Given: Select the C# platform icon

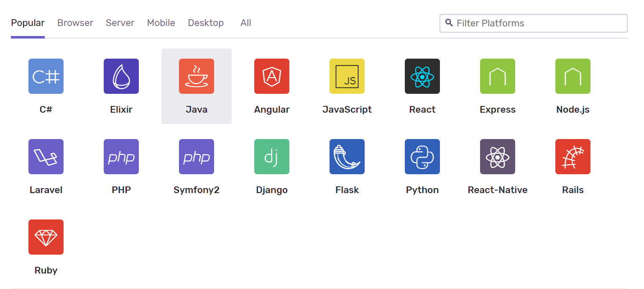Looking at the screenshot, I should pos(46,76).
